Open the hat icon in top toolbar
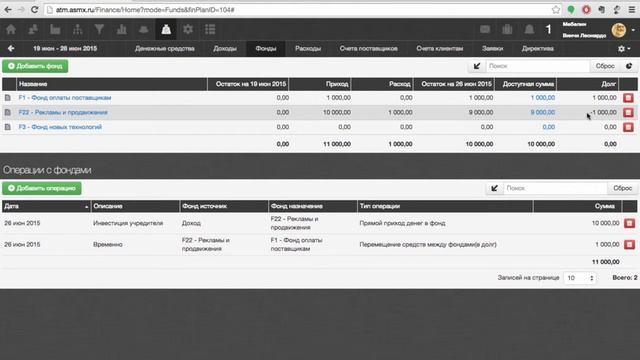This screenshot has height=360, width=640. coord(143,29)
